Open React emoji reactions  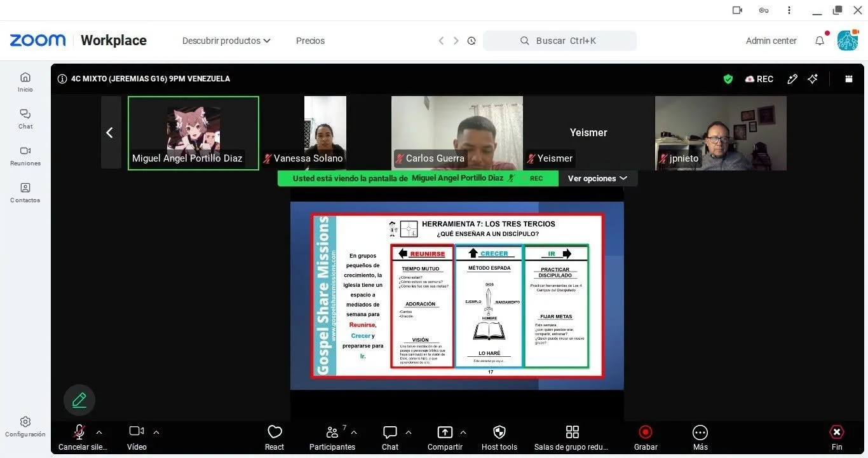275,438
